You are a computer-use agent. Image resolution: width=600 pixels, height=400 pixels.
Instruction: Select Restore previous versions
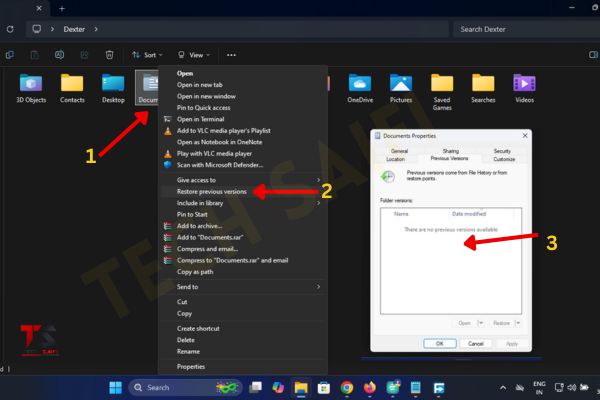pyautogui.click(x=212, y=191)
